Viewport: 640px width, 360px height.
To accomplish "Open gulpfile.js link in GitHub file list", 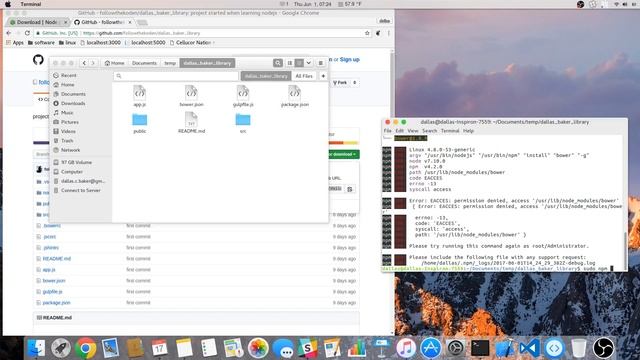I will pos(53,292).
